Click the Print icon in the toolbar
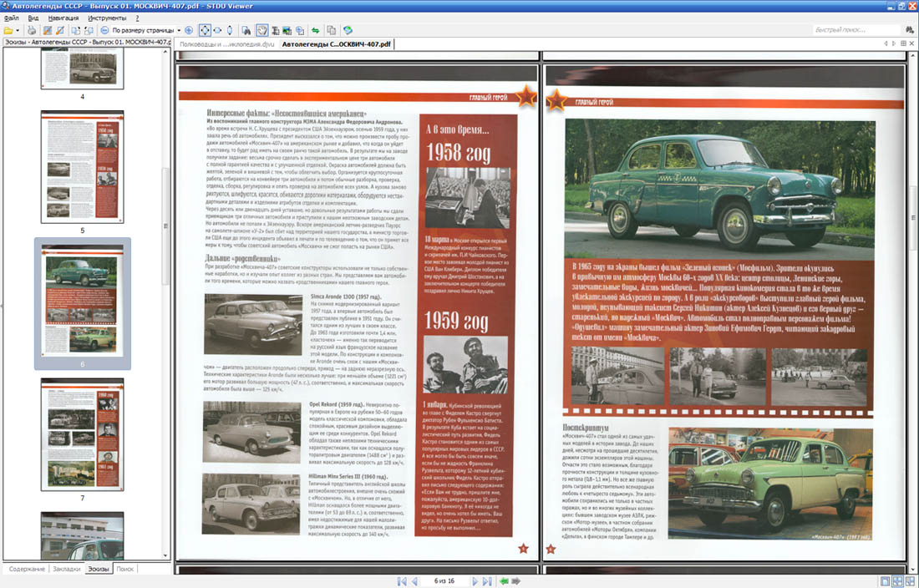The height and width of the screenshot is (588, 919). pos(31,30)
